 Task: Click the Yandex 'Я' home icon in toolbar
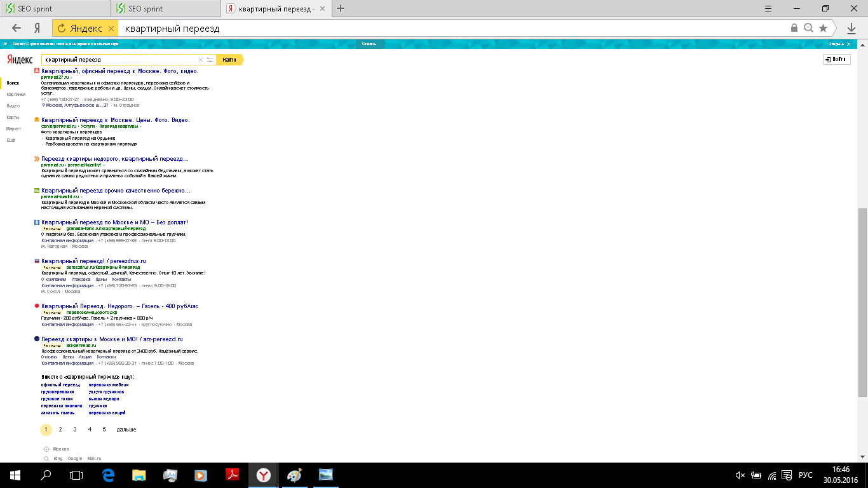click(37, 28)
